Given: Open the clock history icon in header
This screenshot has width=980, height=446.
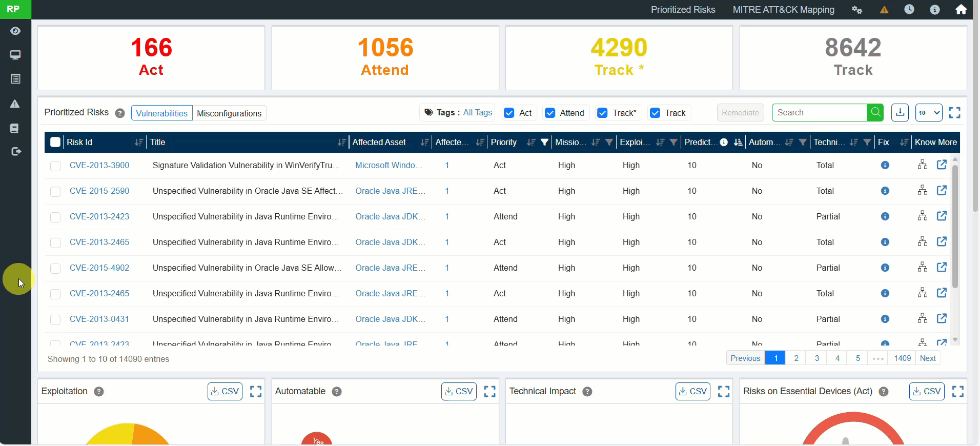Looking at the screenshot, I should click(909, 10).
